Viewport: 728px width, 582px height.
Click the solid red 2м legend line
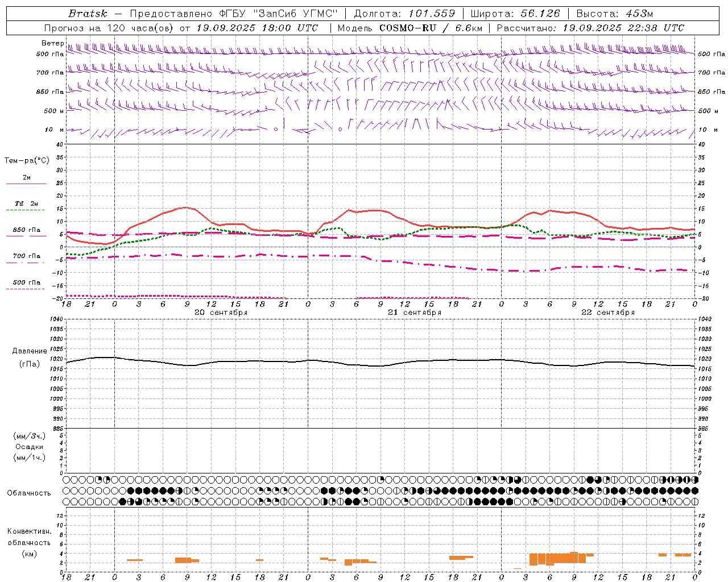tap(26, 184)
